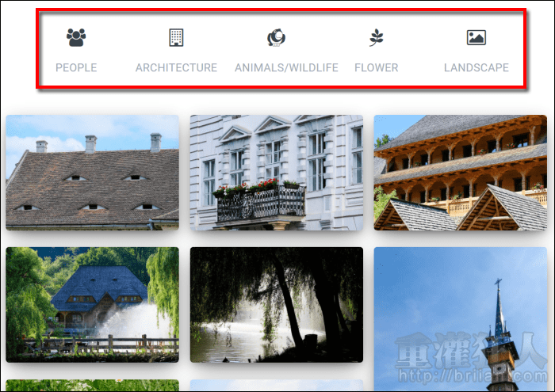Screen dimensions: 555x392
Task: Open the partially visible green meadow photo
Action: [x=93, y=386]
